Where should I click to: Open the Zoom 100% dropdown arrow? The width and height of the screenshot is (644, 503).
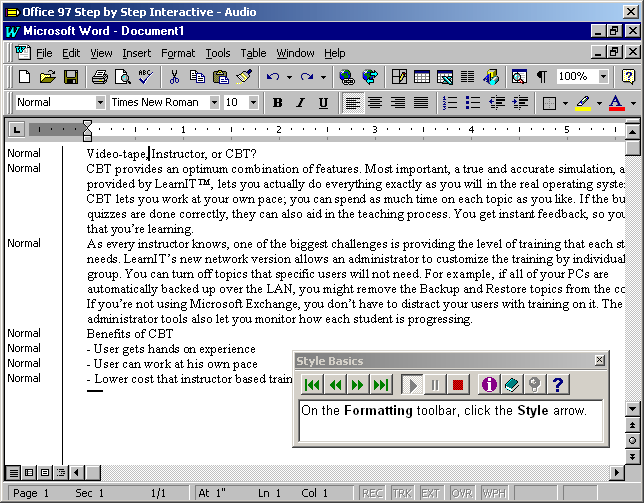coord(603,76)
